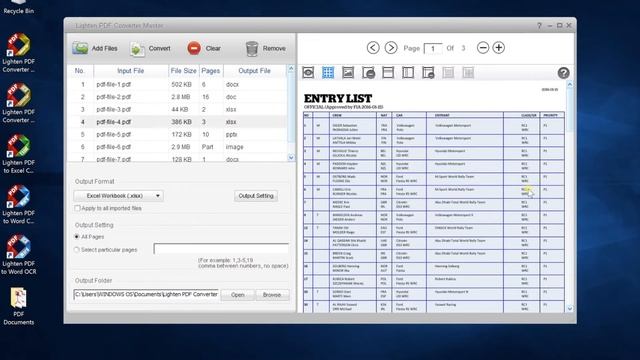
Task: Click the Browse button
Action: click(x=272, y=295)
